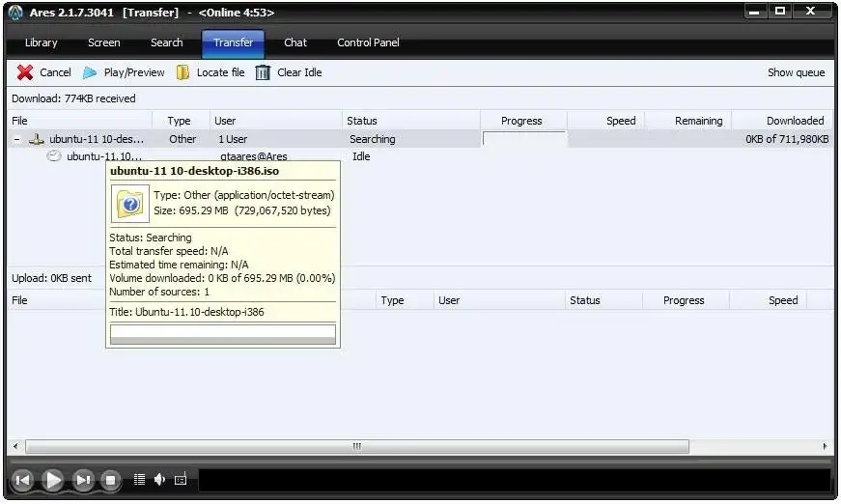Screen dimensions: 841x504
Task: Click the stop button in media player
Action: coord(110,479)
